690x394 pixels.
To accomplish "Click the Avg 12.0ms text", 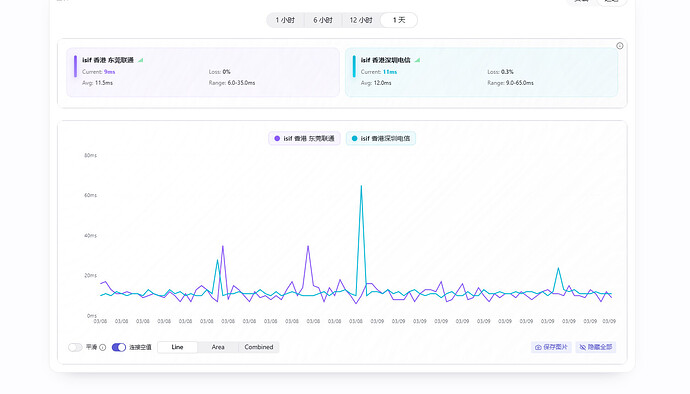I will click(376, 83).
